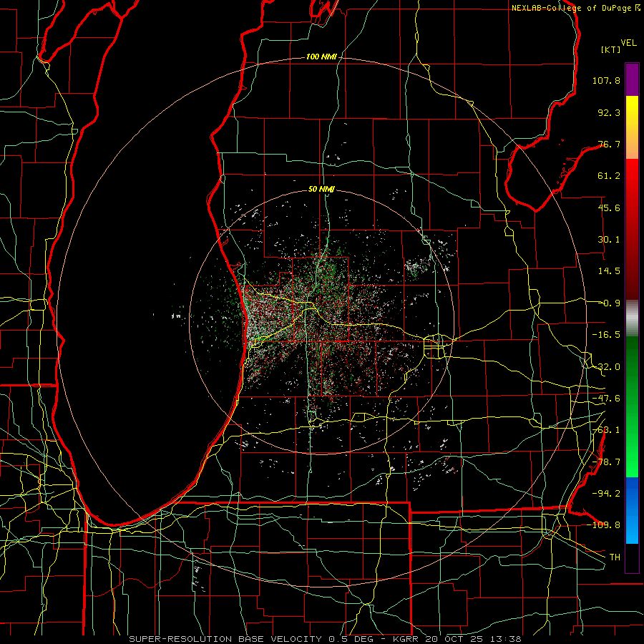Click the 45.6 legend value
Screen dimensions: 644x644
coord(609,208)
